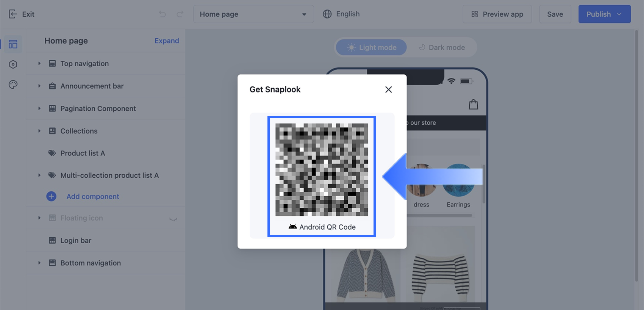Click the Announcement bar component icon
Image resolution: width=644 pixels, height=310 pixels.
52,86
